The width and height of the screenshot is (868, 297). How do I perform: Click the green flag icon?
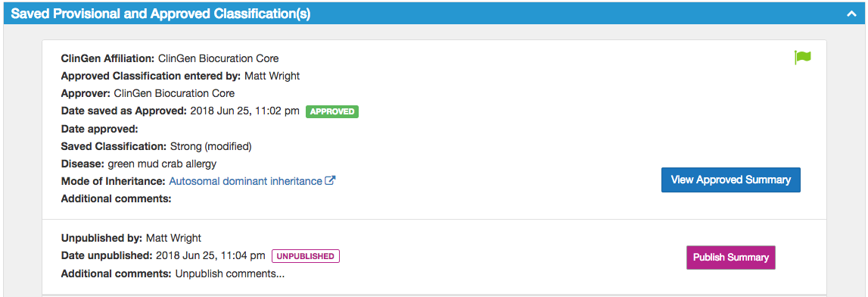[803, 57]
